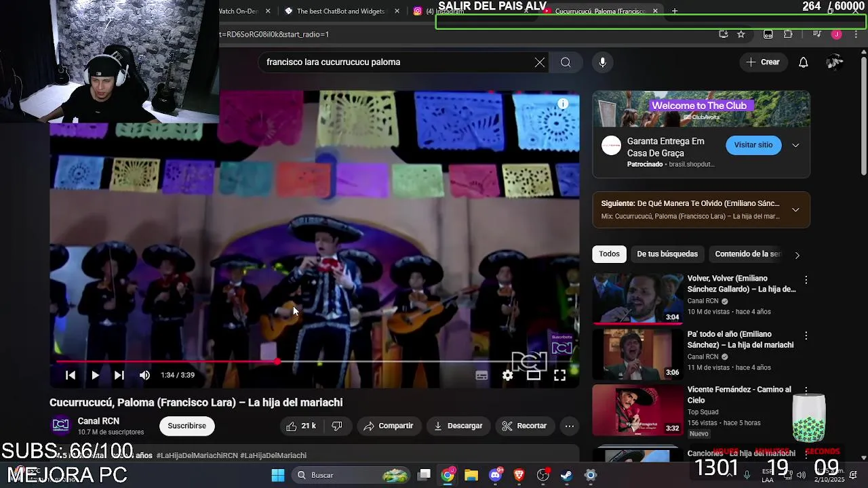
Task: Open the Volver, Volver video thumbnail
Action: [638, 298]
